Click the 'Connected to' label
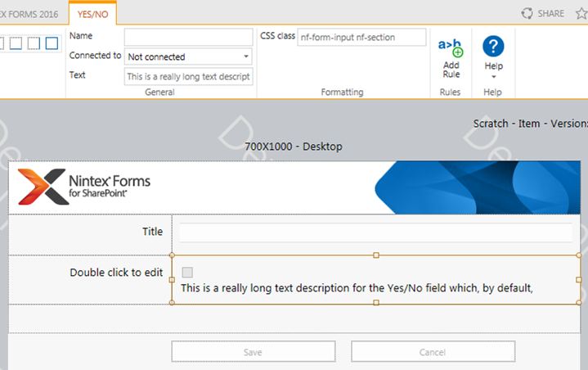This screenshot has height=370, width=588. pyautogui.click(x=95, y=56)
